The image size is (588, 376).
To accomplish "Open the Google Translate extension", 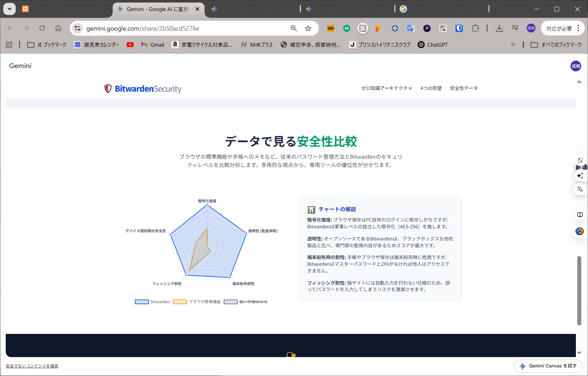I will 411,28.
